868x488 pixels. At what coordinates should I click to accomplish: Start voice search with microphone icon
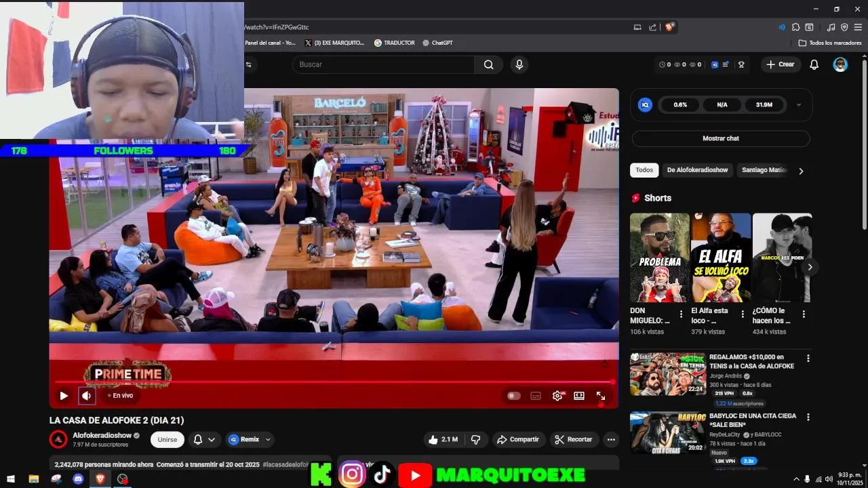(519, 64)
